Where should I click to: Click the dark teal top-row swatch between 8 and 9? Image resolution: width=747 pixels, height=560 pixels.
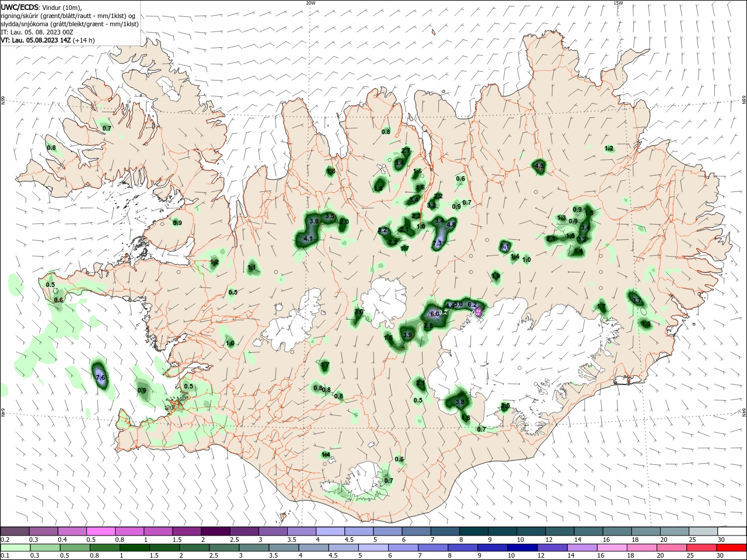click(x=474, y=531)
